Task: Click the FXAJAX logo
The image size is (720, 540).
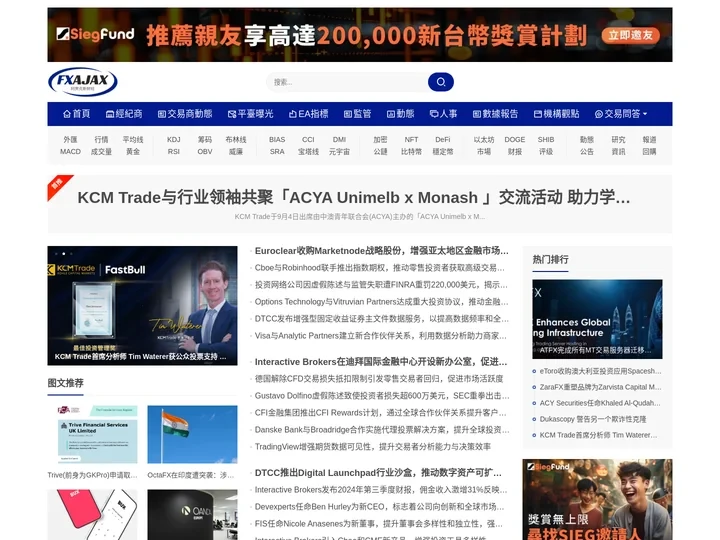Action: pos(83,82)
